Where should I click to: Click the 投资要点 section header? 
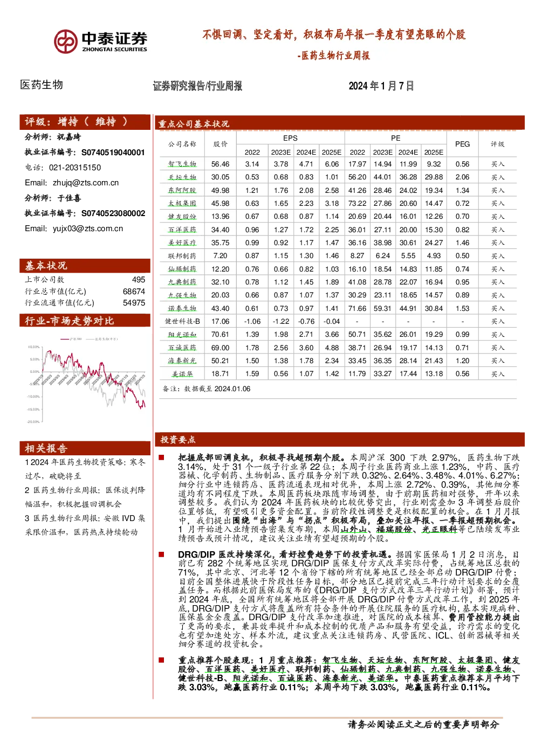(339, 439)
